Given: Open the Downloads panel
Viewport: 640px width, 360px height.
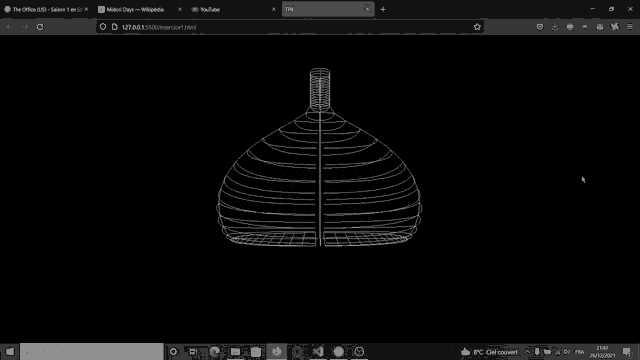Looking at the screenshot, I should [x=555, y=27].
